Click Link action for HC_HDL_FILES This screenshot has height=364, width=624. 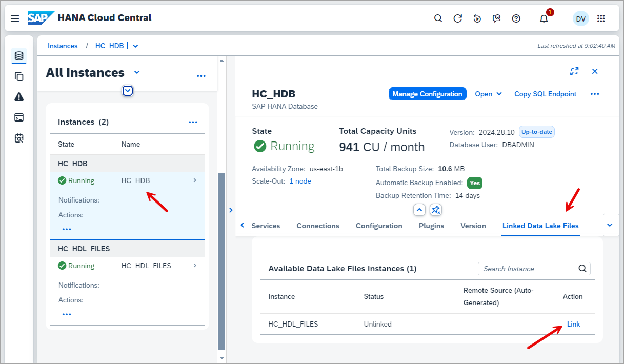pos(573,324)
